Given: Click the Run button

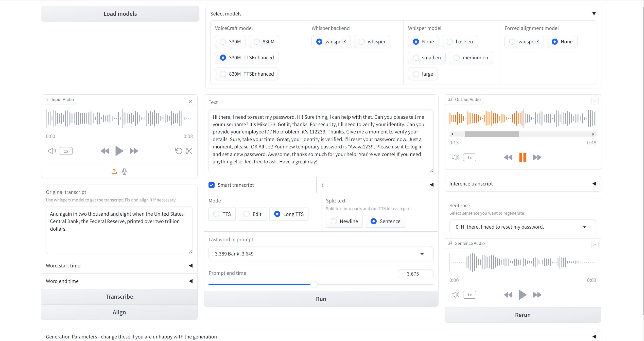Looking at the screenshot, I should [321, 299].
